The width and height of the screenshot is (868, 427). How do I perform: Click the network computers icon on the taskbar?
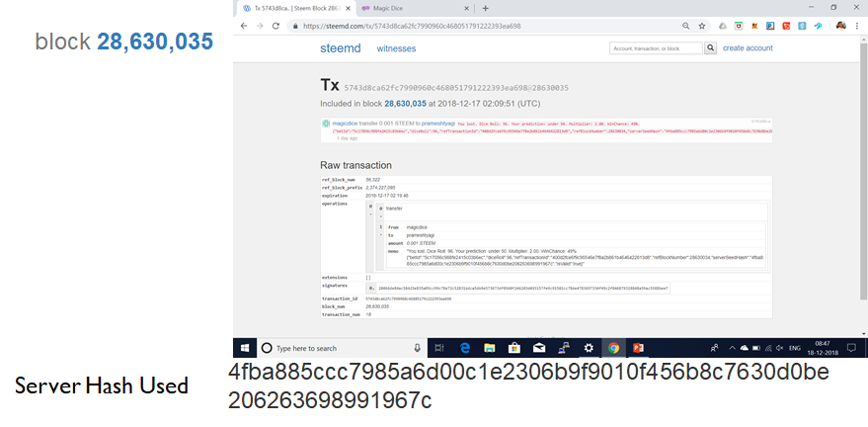(x=564, y=348)
